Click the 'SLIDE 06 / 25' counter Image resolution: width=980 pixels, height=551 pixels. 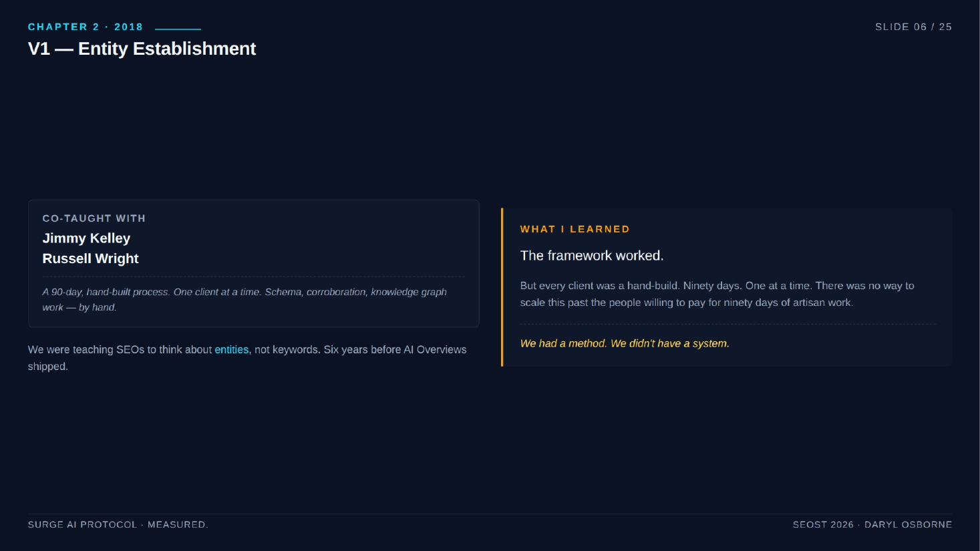coord(913,27)
